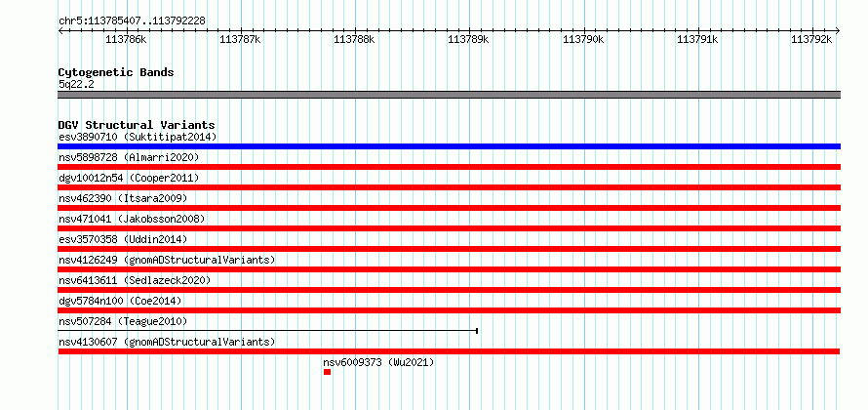Click the red esv3570358 variant bar
The height and width of the screenshot is (410, 868).
point(449,249)
